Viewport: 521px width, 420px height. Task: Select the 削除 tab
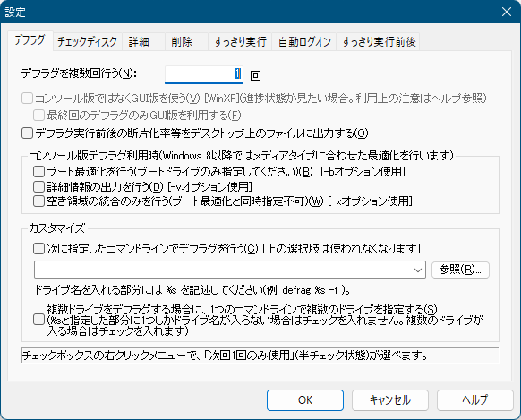[186, 41]
